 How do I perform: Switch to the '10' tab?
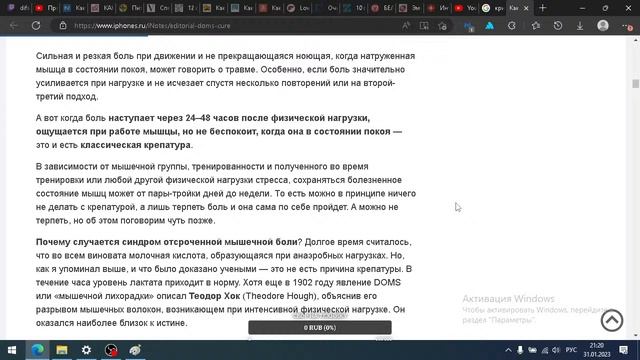tap(354, 8)
